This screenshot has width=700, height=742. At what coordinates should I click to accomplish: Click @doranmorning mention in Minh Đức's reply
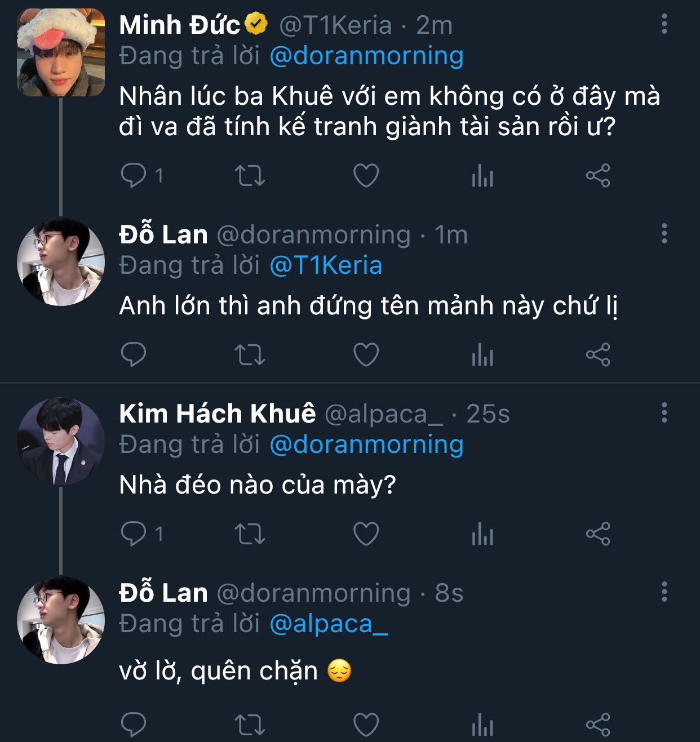(366, 56)
